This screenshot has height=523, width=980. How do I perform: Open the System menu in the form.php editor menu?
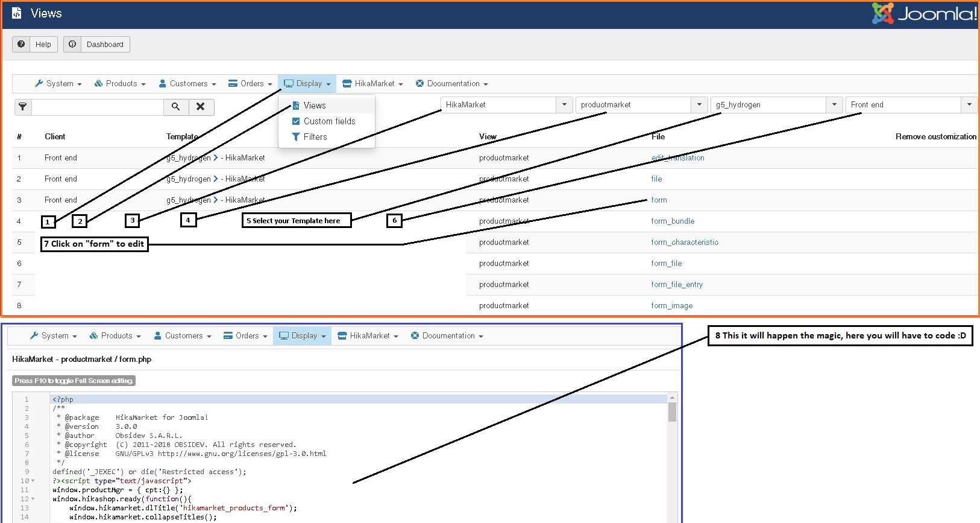(53, 336)
